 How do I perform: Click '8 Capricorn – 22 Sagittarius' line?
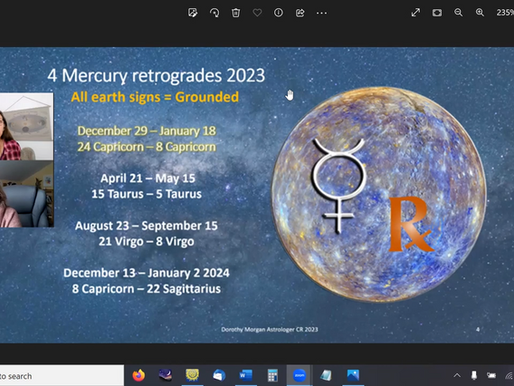coord(146,289)
